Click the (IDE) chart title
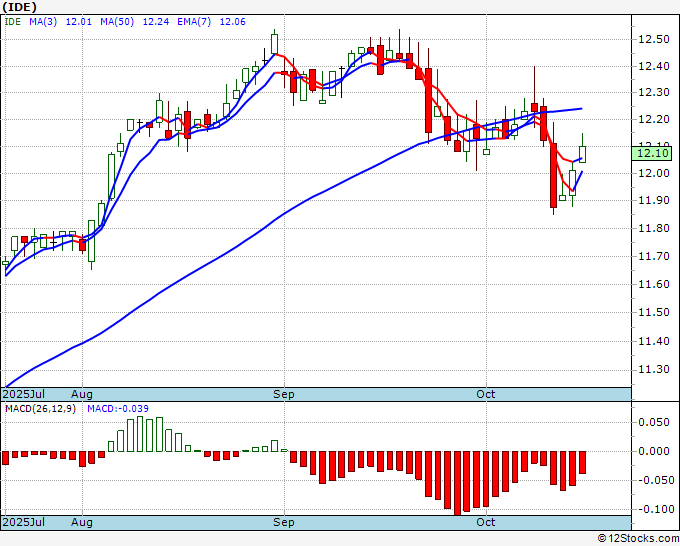Screen dimensions: 680x546 coord(20,7)
